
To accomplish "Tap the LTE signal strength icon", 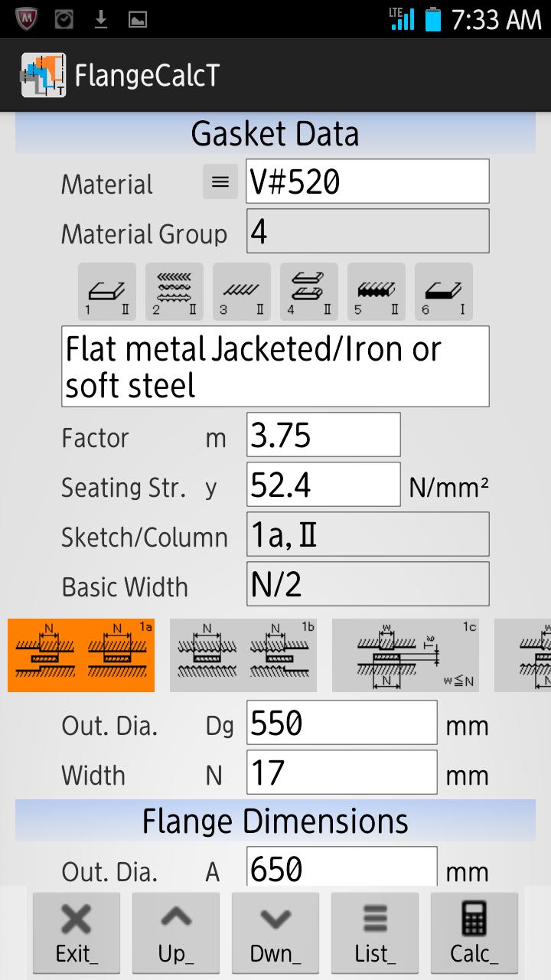I will pyautogui.click(x=402, y=19).
